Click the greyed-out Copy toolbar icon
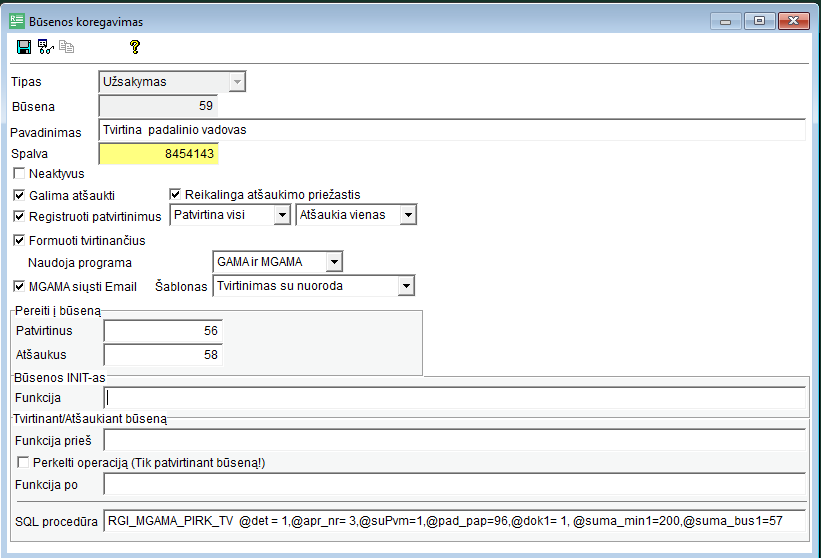The image size is (821, 558). [x=67, y=46]
